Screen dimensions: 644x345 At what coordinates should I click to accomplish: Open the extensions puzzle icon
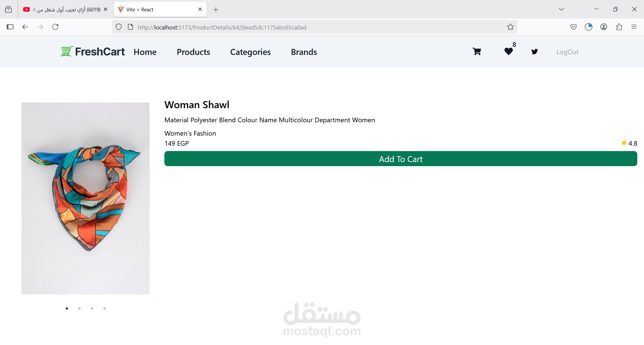point(619,27)
